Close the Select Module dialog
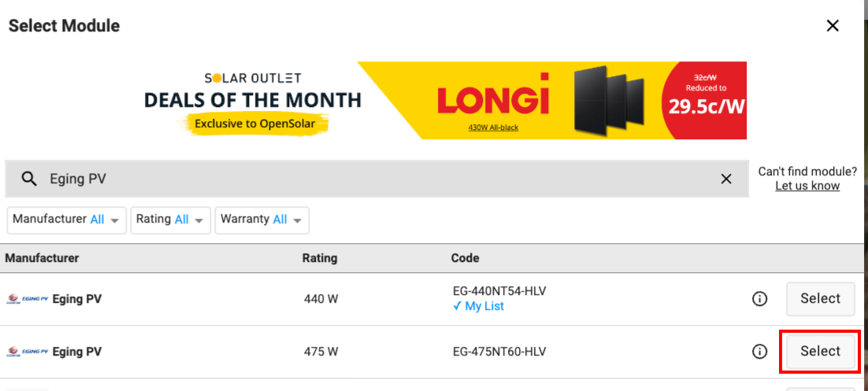The width and height of the screenshot is (868, 391). [833, 25]
